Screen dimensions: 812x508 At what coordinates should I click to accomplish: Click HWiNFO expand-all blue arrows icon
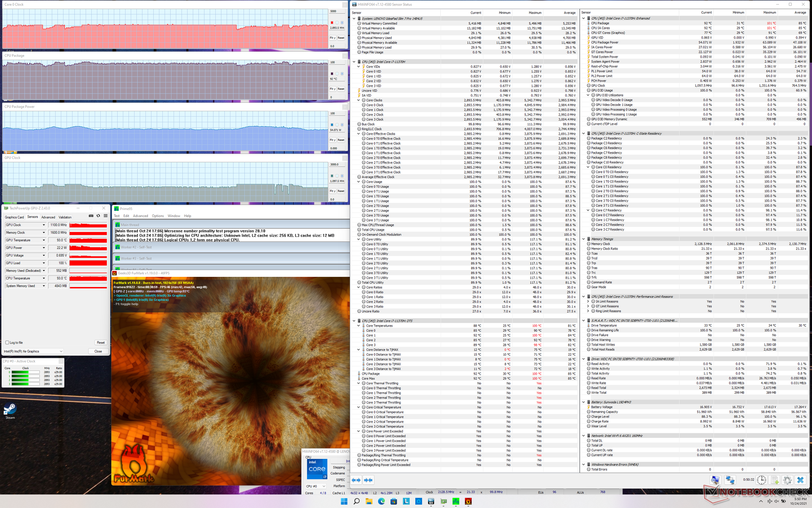356,480
